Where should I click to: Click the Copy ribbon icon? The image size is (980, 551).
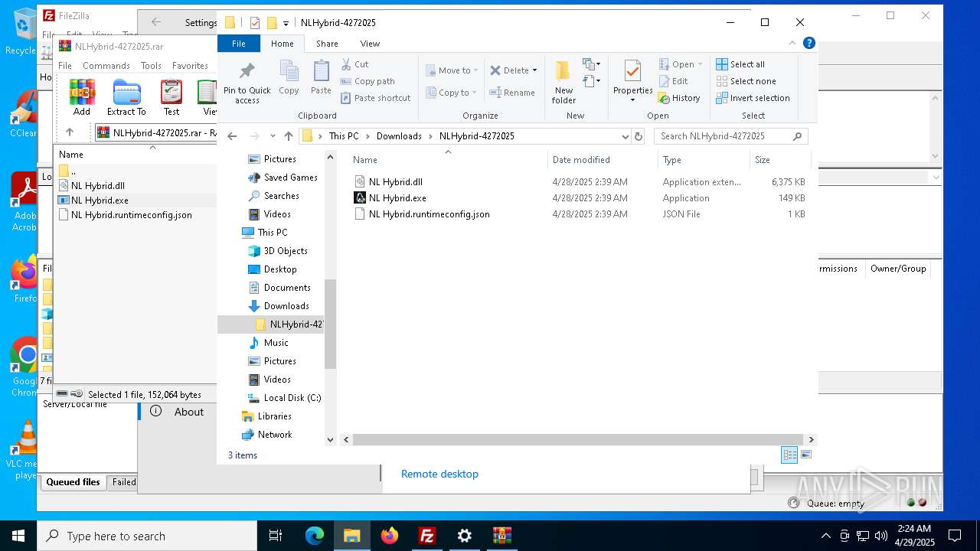pyautogui.click(x=289, y=78)
